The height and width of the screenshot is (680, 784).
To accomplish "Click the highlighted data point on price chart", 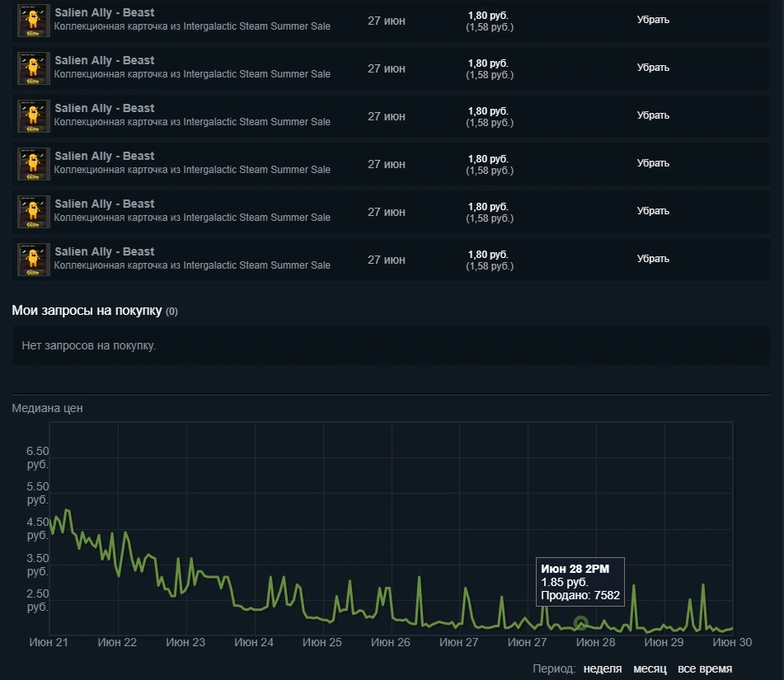I will pyautogui.click(x=580, y=623).
